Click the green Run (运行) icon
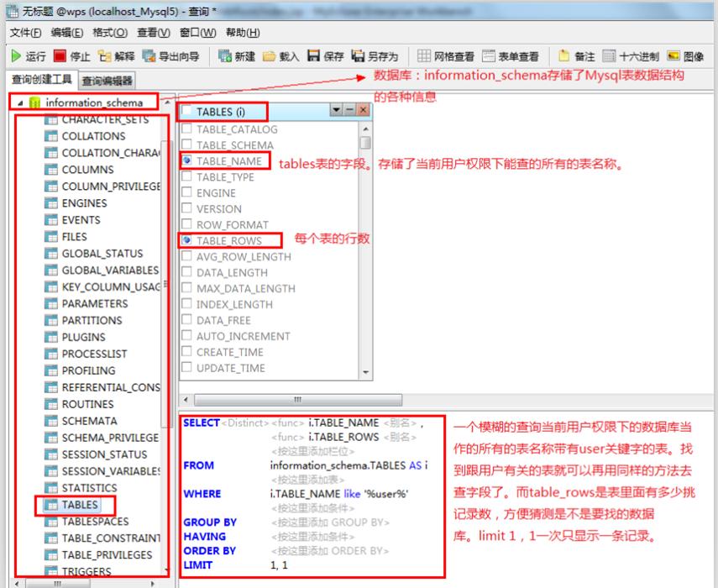This screenshot has height=588, width=718. [x=16, y=56]
